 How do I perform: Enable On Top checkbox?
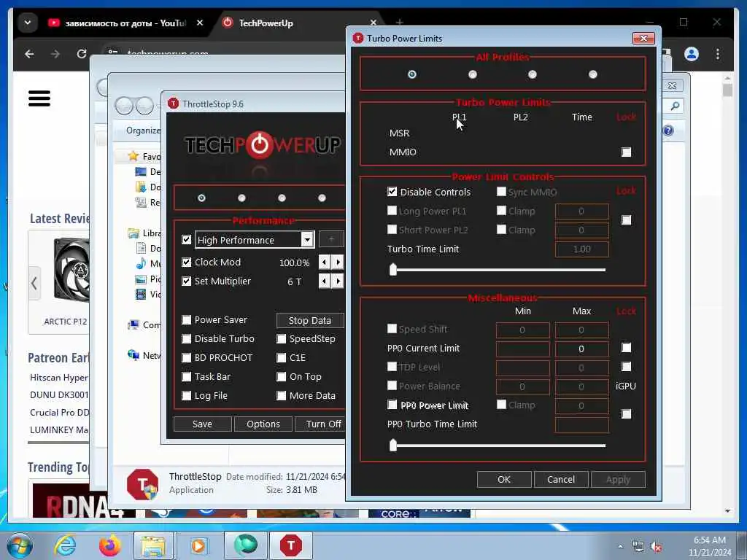click(281, 377)
